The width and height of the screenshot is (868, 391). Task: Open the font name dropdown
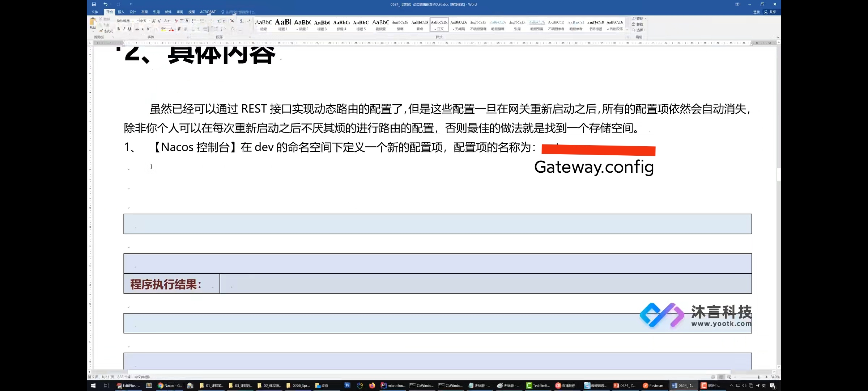pyautogui.click(x=137, y=21)
